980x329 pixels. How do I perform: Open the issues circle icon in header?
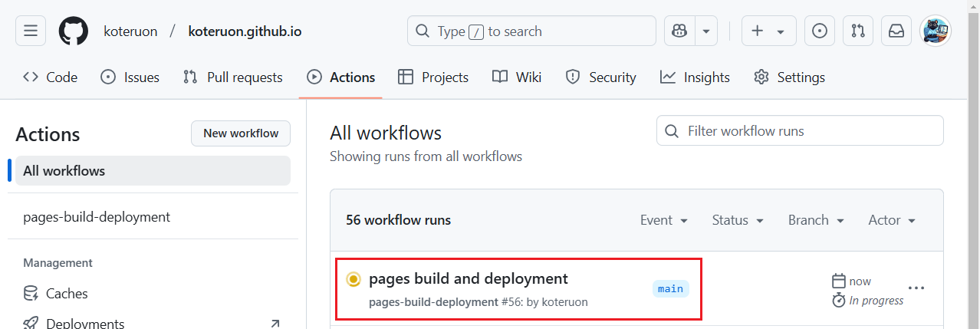click(820, 31)
